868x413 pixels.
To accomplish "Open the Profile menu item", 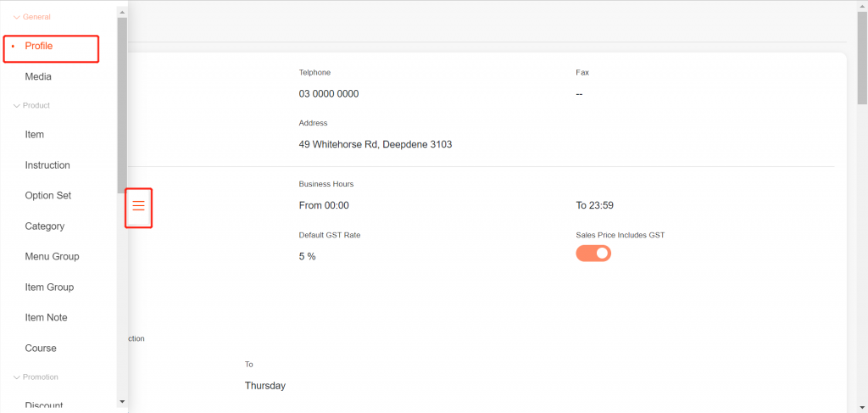I will (39, 46).
